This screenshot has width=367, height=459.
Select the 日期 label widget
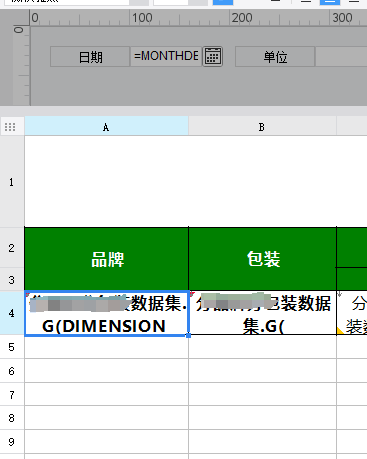(x=90, y=57)
